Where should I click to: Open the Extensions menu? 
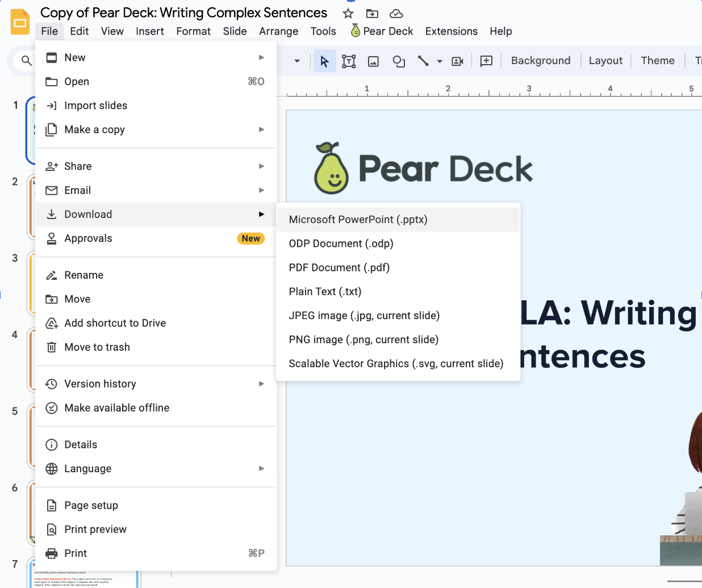(451, 31)
